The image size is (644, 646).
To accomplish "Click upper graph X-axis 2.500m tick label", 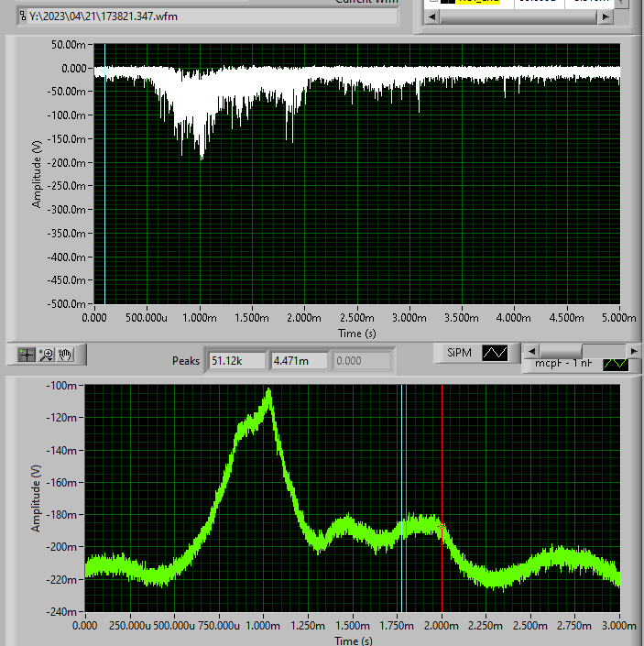I will coord(357,318).
